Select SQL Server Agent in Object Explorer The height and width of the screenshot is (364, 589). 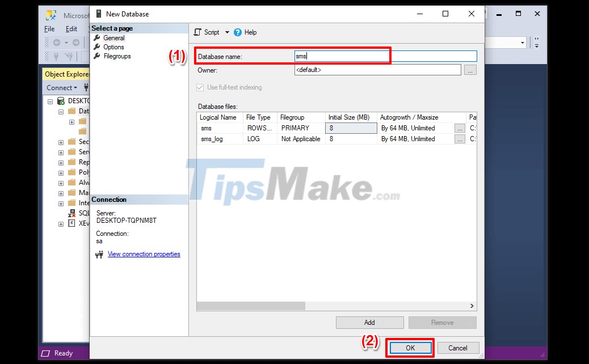click(x=84, y=213)
